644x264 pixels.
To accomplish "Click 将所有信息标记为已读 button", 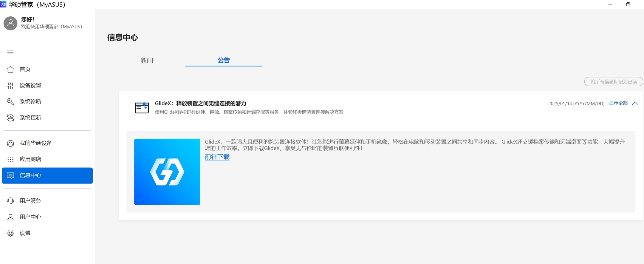I will pyautogui.click(x=613, y=81).
